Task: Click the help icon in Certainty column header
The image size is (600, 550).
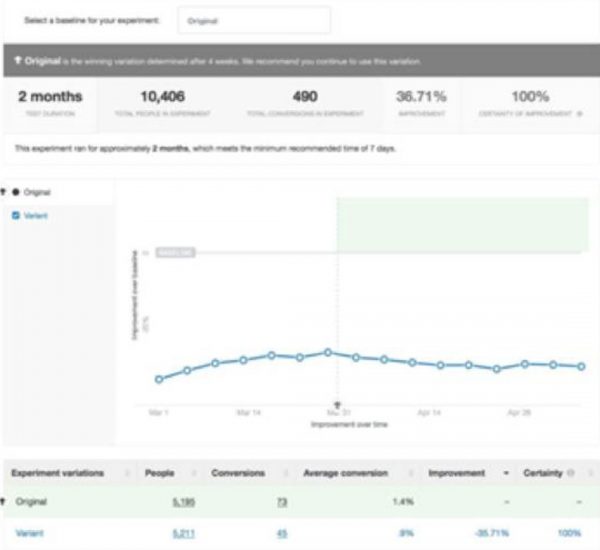Action: (569, 473)
